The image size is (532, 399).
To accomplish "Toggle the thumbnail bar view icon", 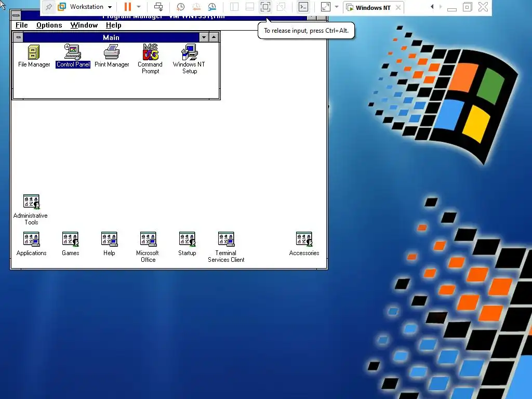I will coord(250,7).
